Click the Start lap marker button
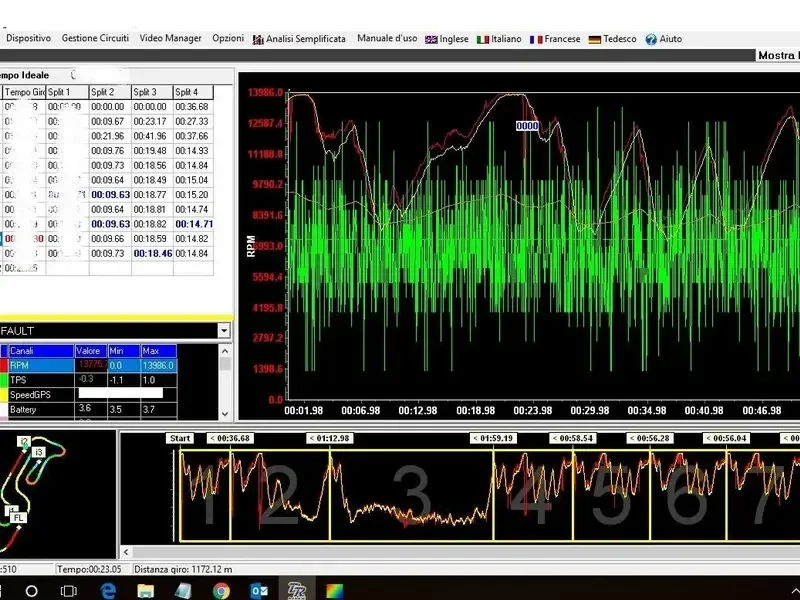 pos(180,437)
